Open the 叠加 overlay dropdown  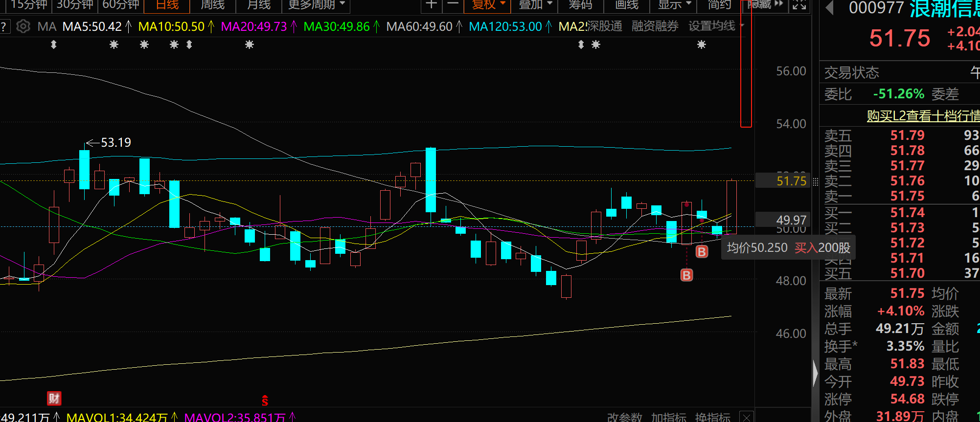coord(535,5)
